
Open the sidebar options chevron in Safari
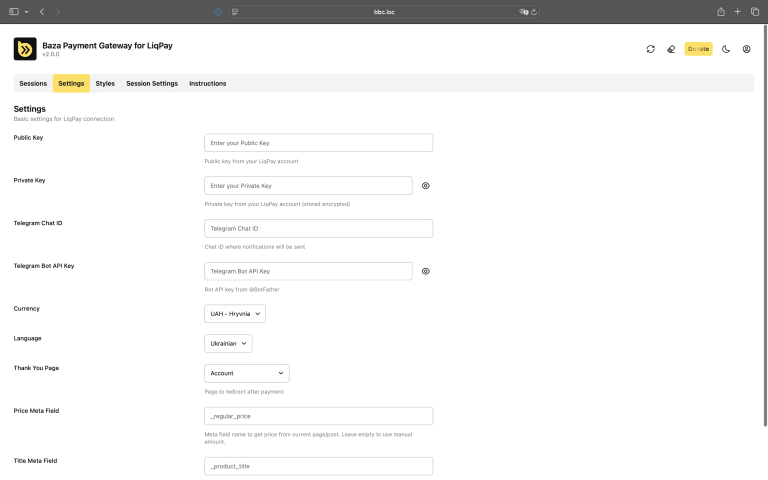(26, 12)
